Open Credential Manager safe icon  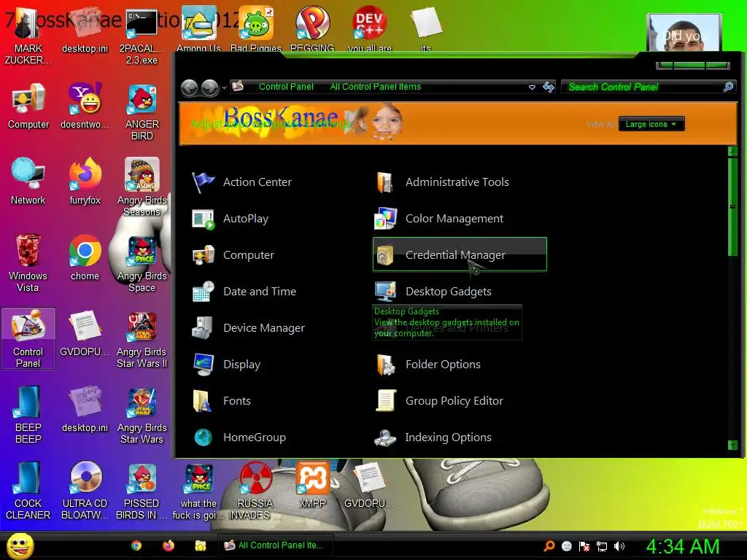(385, 255)
